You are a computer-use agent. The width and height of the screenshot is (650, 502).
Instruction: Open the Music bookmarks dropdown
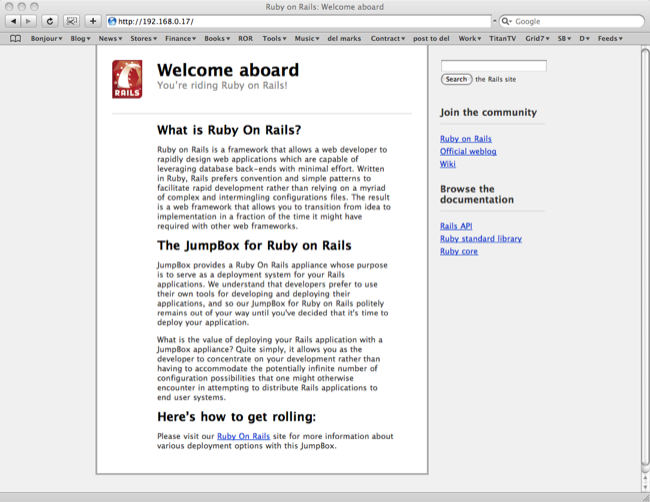307,39
